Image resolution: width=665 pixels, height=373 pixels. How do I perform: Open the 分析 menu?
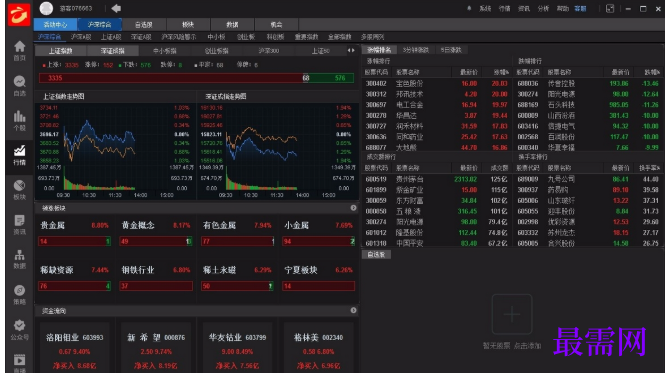point(543,8)
